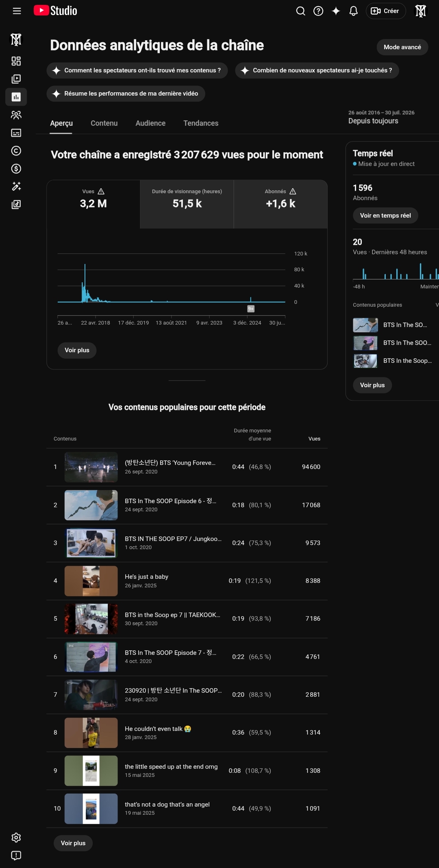Go to Dashboard sidebar icon
439x868 pixels.
point(16,61)
